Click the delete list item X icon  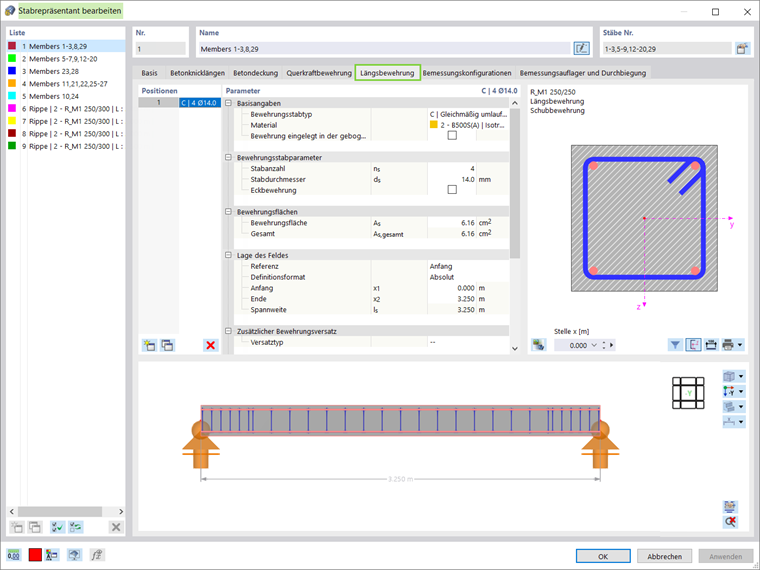point(116,527)
